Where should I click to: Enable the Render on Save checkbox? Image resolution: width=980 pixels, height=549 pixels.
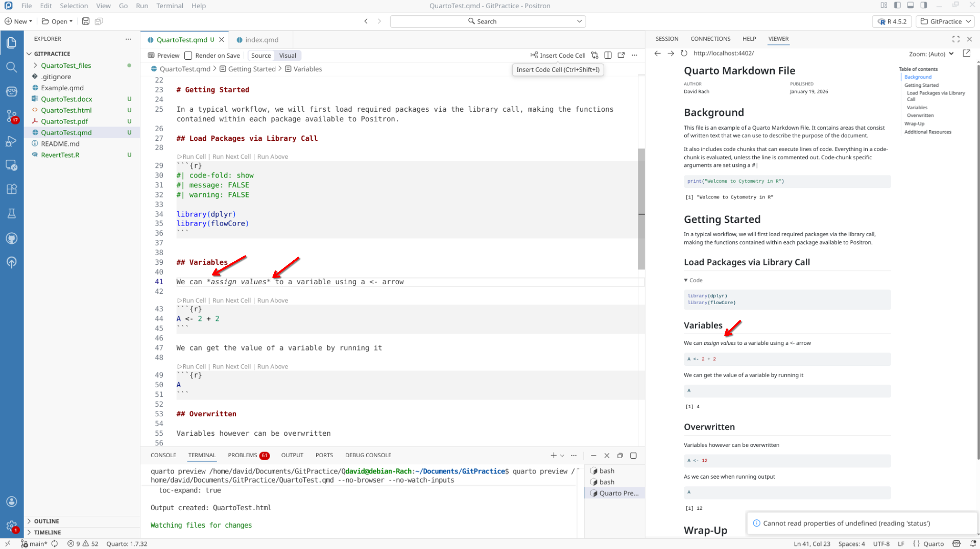point(188,56)
